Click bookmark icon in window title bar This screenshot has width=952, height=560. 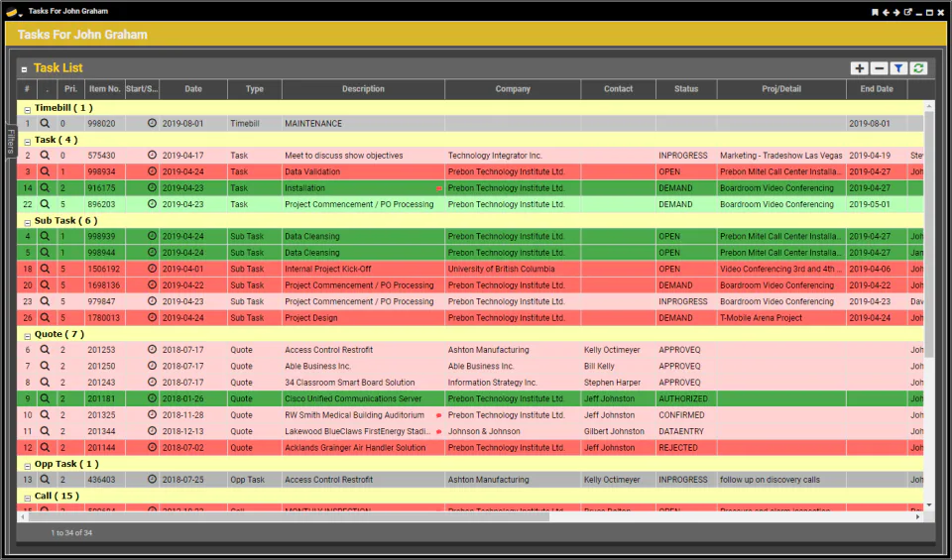coord(875,12)
